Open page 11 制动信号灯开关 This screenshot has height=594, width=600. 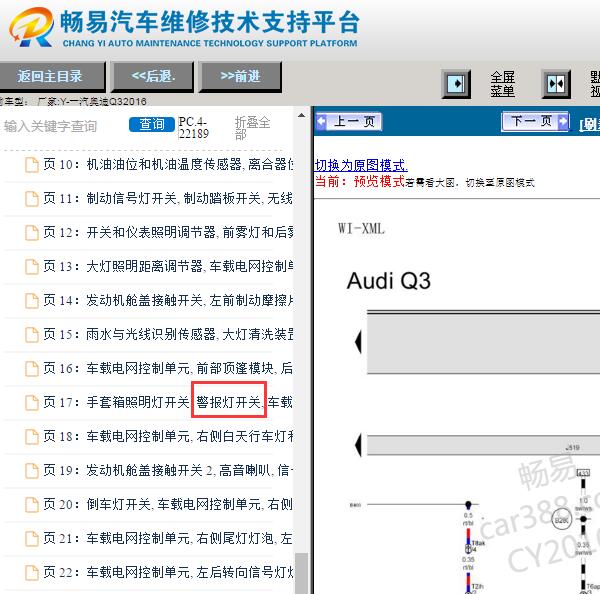click(x=168, y=199)
